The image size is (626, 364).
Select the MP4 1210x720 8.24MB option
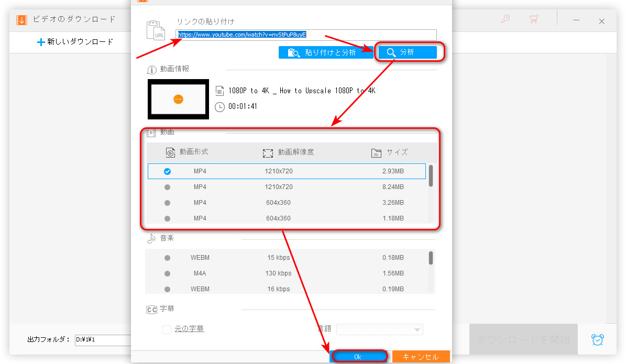click(167, 187)
